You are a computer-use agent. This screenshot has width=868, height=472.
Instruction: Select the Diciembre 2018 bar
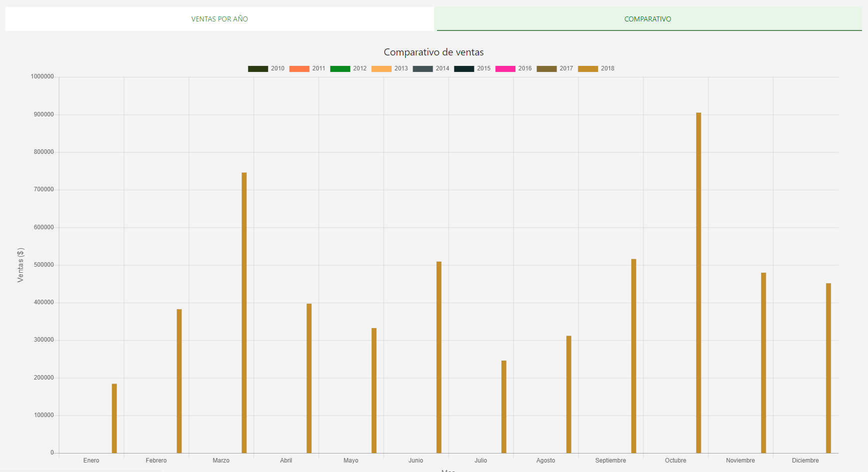[828, 368]
